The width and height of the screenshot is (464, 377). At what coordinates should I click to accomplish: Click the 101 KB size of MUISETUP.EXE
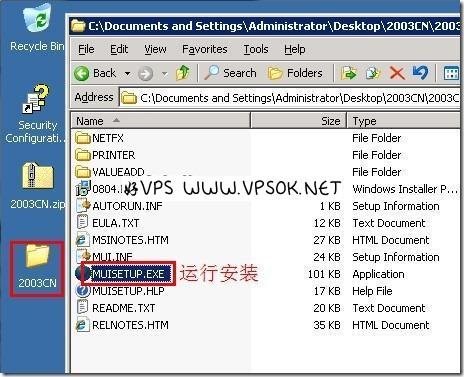[324, 274]
